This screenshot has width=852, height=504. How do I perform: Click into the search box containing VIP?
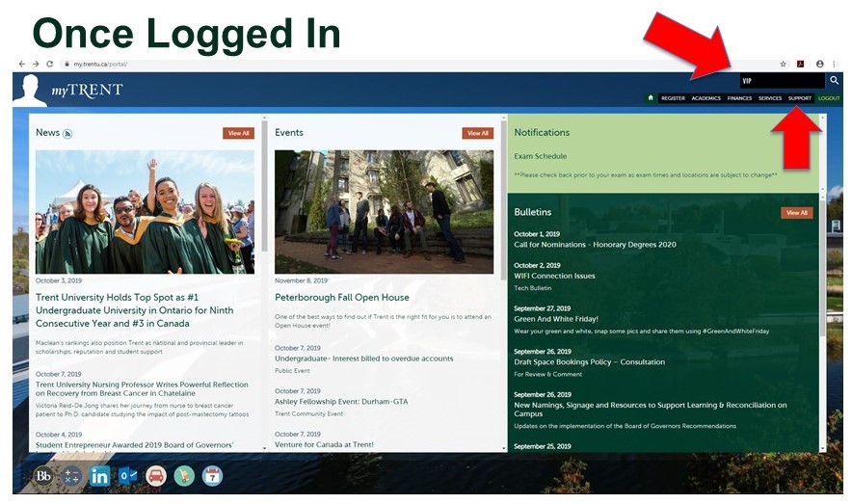coord(781,81)
